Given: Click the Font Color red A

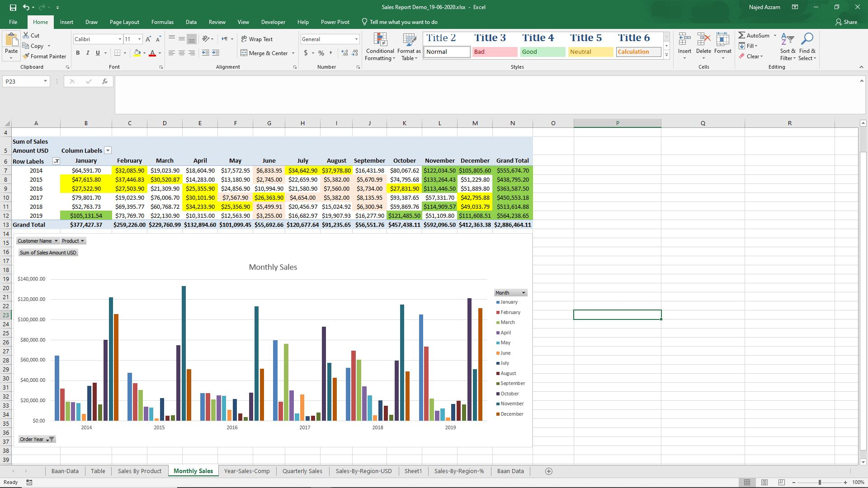Looking at the screenshot, I should (152, 53).
